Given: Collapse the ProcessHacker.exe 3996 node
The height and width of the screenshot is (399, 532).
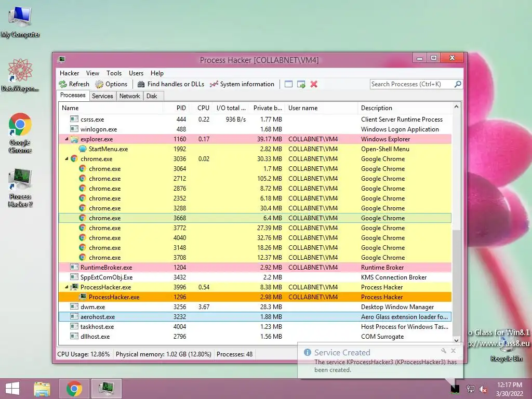Looking at the screenshot, I should (x=66, y=287).
